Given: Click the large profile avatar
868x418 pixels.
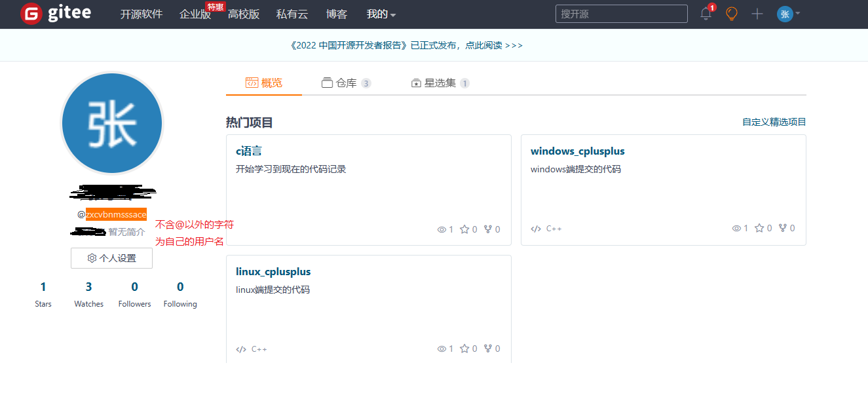Looking at the screenshot, I should point(111,123).
